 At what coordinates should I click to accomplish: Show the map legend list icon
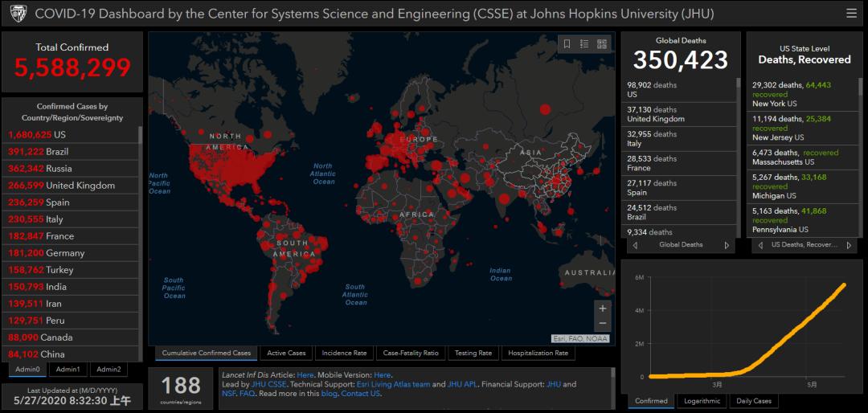[x=585, y=44]
